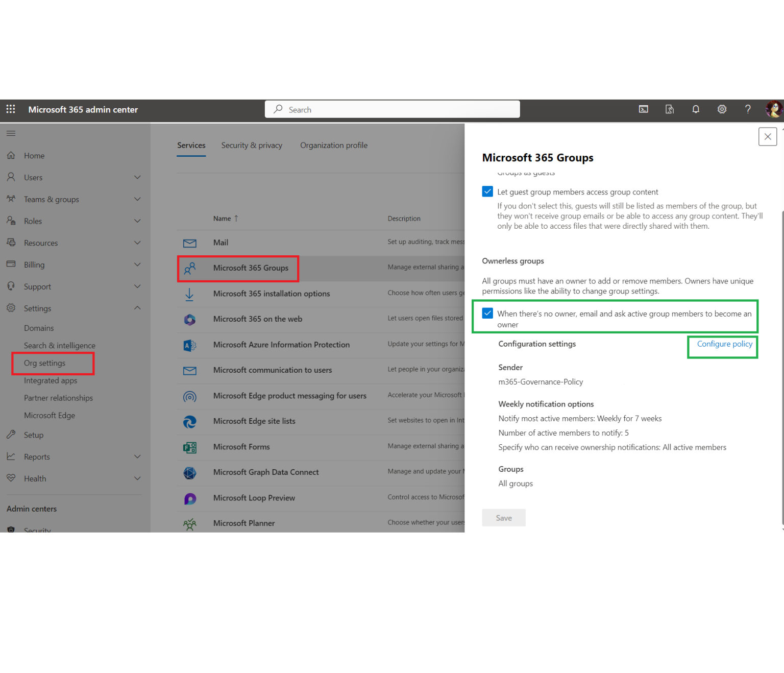Click the Save button
784x673 pixels.
tap(503, 517)
